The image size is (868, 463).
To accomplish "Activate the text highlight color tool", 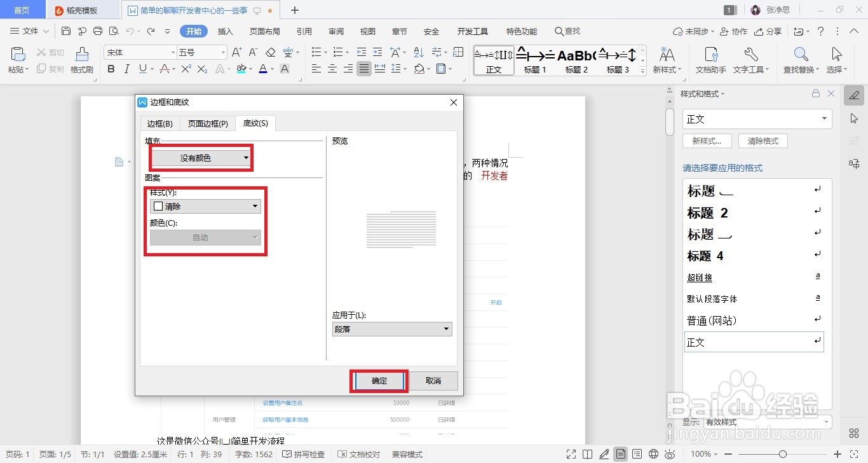I will tap(241, 68).
